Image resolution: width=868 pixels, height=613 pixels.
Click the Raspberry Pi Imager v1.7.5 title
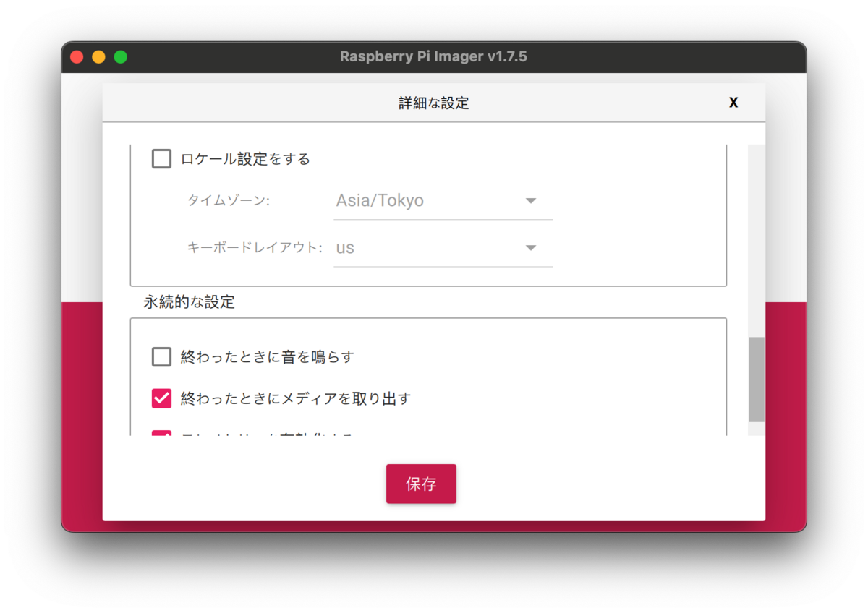pyautogui.click(x=434, y=56)
